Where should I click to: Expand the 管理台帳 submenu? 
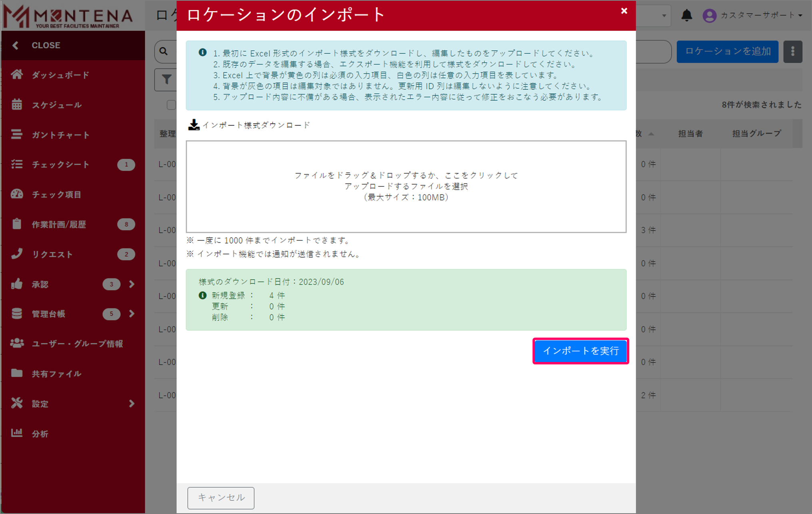point(132,314)
